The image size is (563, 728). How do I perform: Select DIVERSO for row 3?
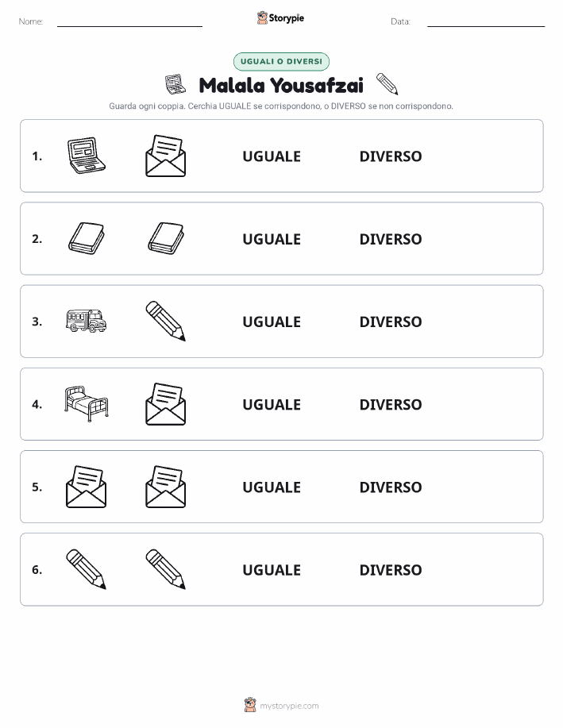[x=391, y=322]
